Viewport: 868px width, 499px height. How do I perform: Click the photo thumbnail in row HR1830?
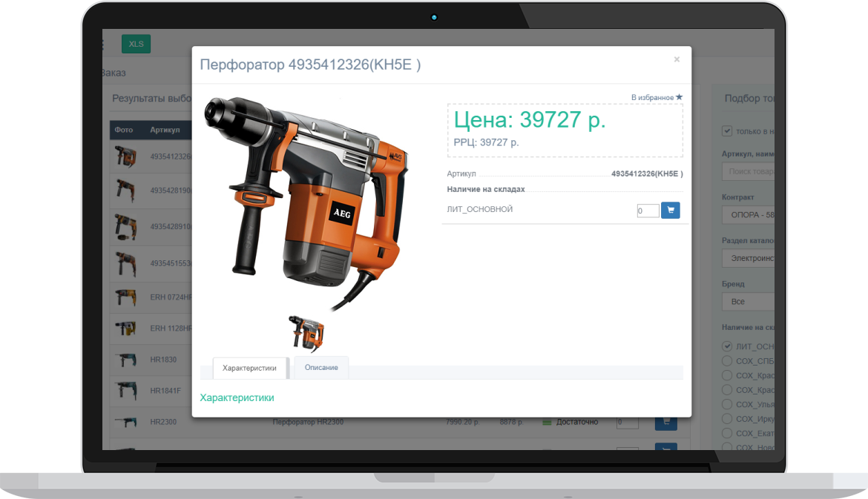pos(125,360)
